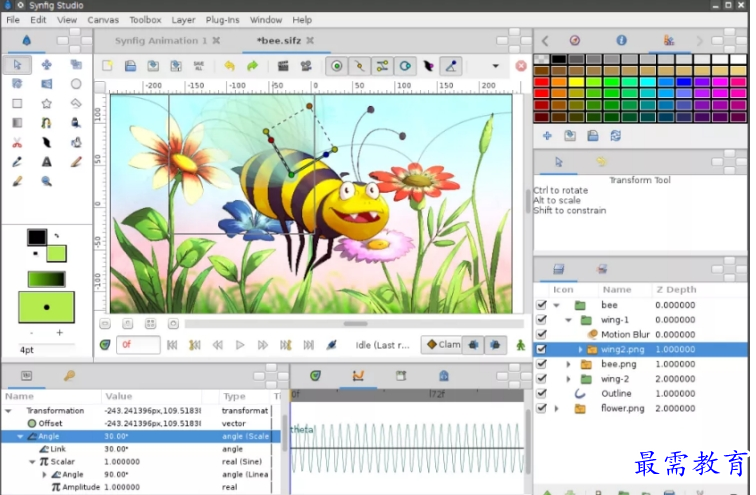Open render settings clapperboard
756x495 pixels.
(283, 66)
